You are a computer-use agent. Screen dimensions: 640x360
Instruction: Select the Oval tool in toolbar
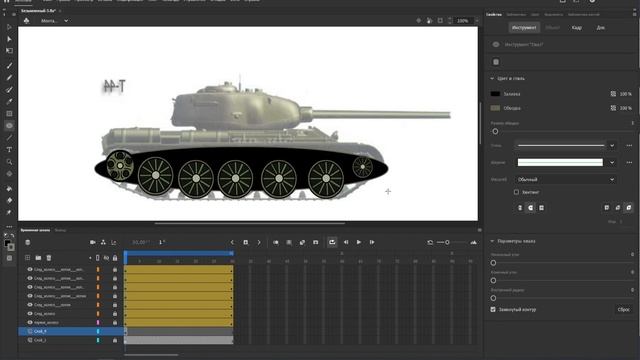pyautogui.click(x=9, y=126)
